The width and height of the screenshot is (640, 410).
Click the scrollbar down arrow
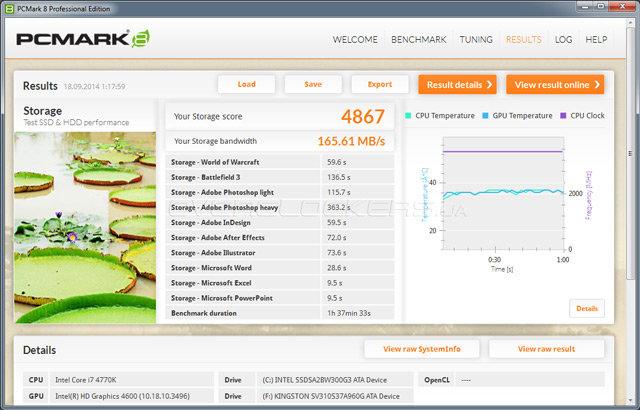631,401
